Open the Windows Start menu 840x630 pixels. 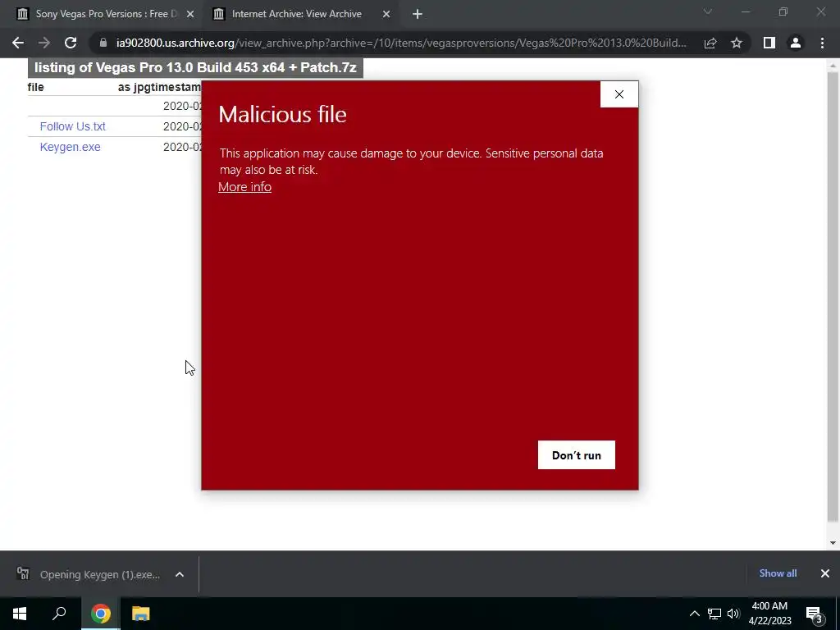tap(20, 614)
